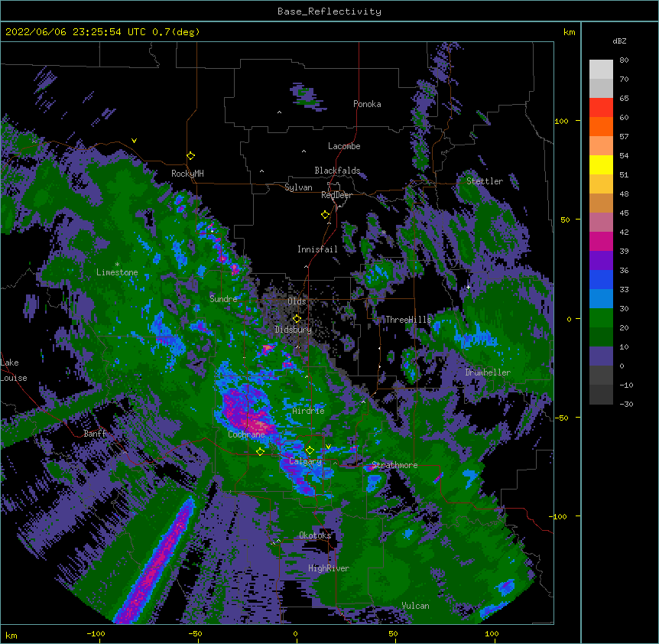
Task: Click the yellow diamond marker above Calgary label
Action: point(310,450)
